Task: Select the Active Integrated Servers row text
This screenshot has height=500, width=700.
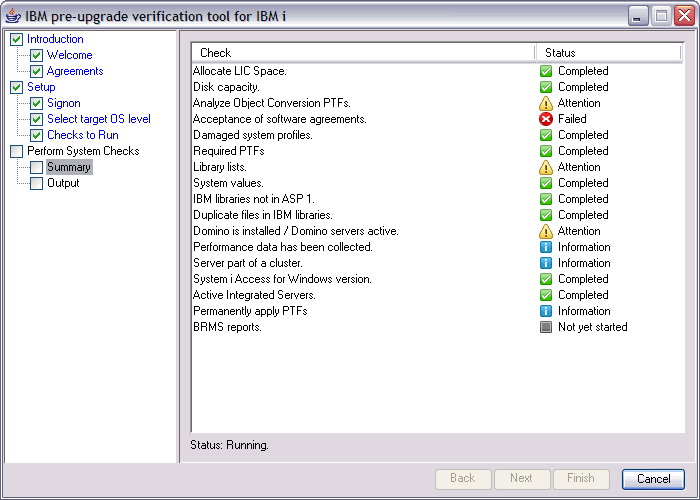Action: [x=254, y=295]
